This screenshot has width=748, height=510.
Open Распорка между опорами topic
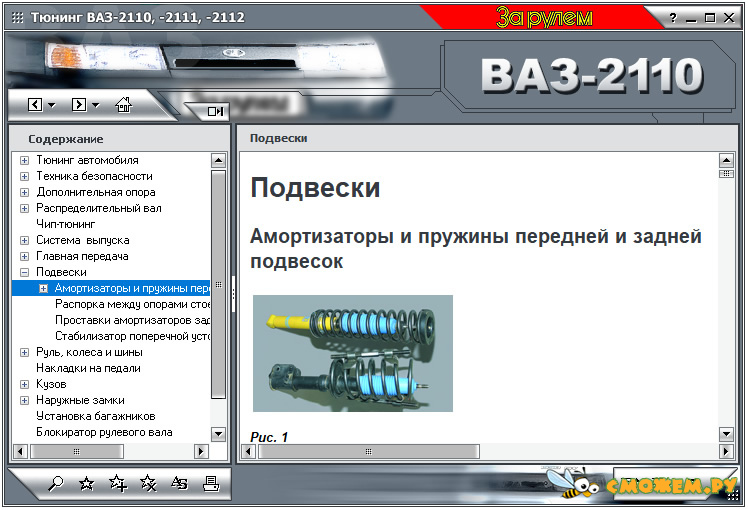[132, 304]
